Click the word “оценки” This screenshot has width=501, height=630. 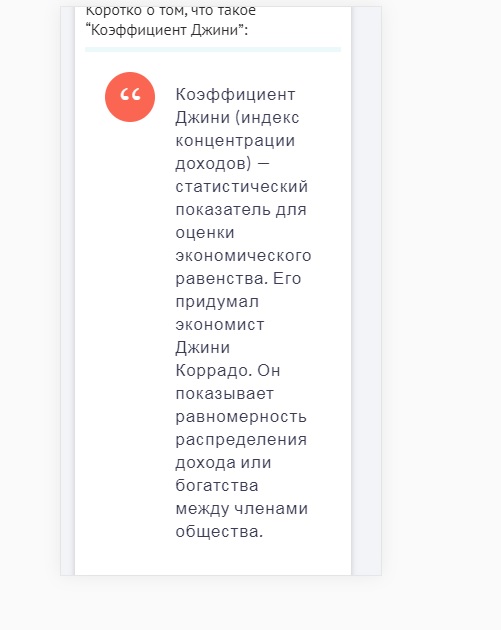tap(205, 233)
